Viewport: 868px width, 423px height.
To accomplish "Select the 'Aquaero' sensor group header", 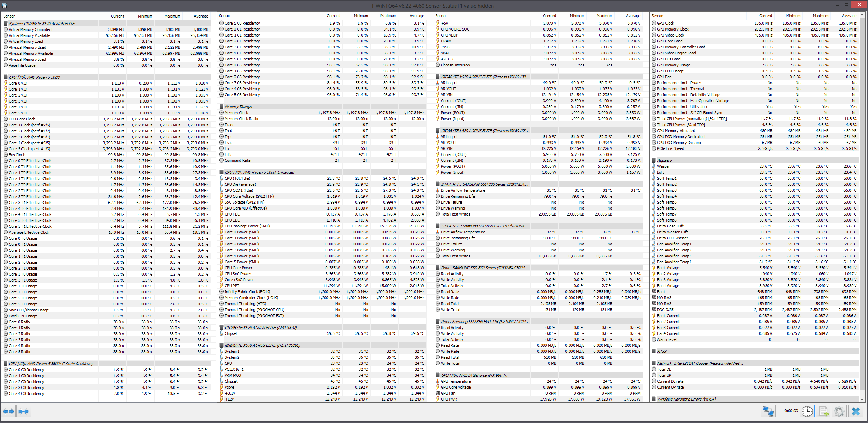I will [x=664, y=160].
